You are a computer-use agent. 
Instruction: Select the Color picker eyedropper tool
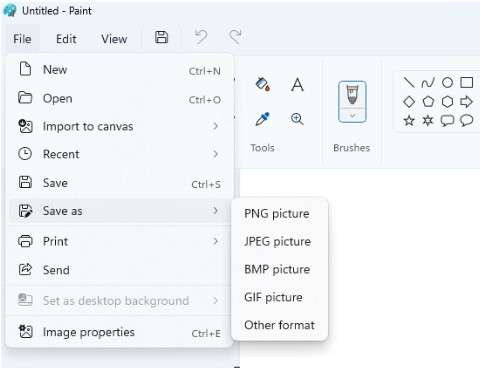[263, 119]
